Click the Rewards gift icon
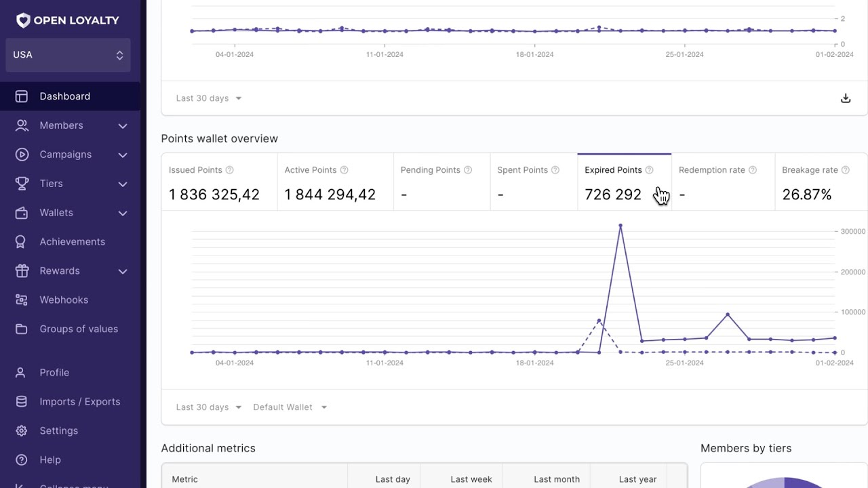 click(22, 271)
